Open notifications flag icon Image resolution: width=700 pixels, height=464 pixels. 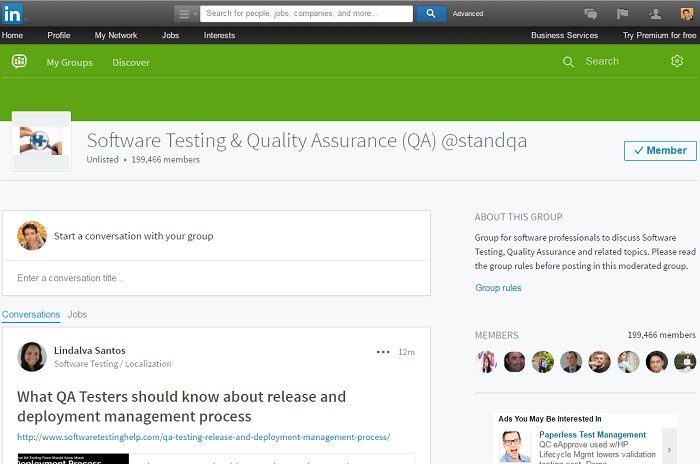pyautogui.click(x=622, y=14)
